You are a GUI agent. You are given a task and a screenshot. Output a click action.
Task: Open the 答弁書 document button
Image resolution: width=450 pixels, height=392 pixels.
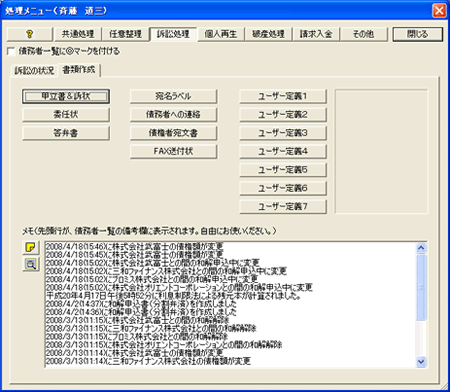pos(66,133)
